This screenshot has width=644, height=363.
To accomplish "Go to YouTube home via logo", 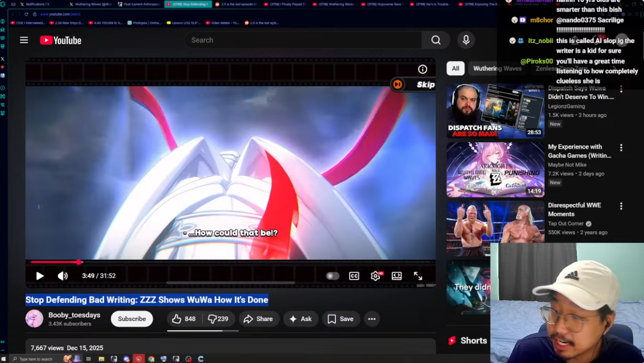I will tap(61, 40).
